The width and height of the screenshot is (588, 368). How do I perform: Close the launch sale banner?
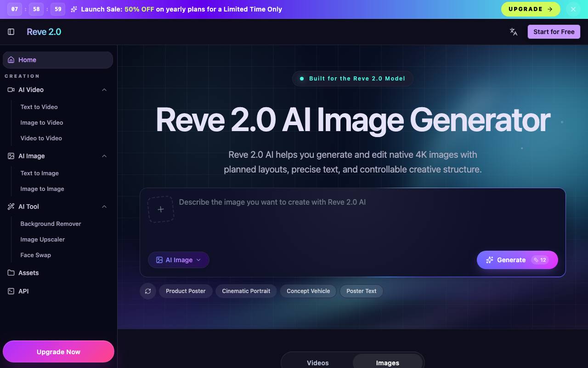(573, 9)
